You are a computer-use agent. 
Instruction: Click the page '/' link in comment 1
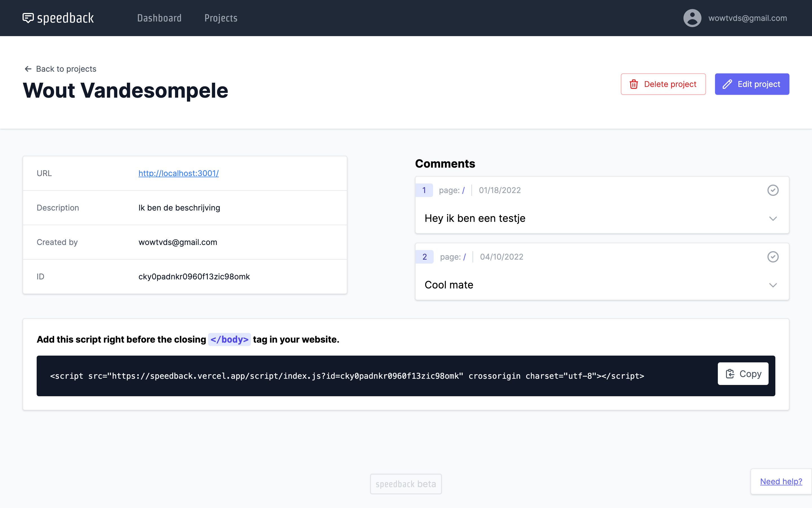464,190
